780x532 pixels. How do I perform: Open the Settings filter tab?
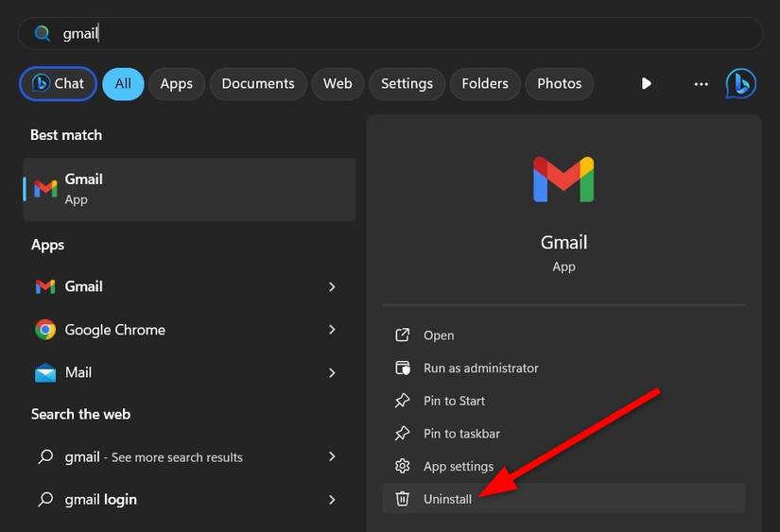coord(407,83)
